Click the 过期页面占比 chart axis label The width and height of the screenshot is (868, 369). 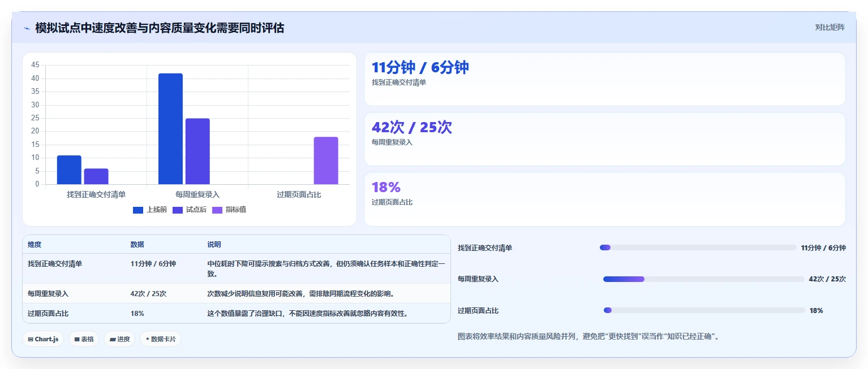(x=299, y=194)
